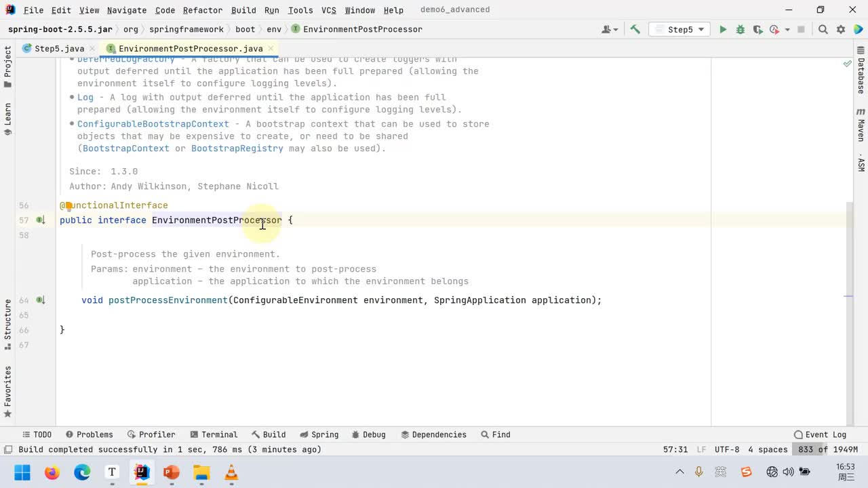868x488 pixels.
Task: Toggle the Favorites tool window
Action: [7, 392]
